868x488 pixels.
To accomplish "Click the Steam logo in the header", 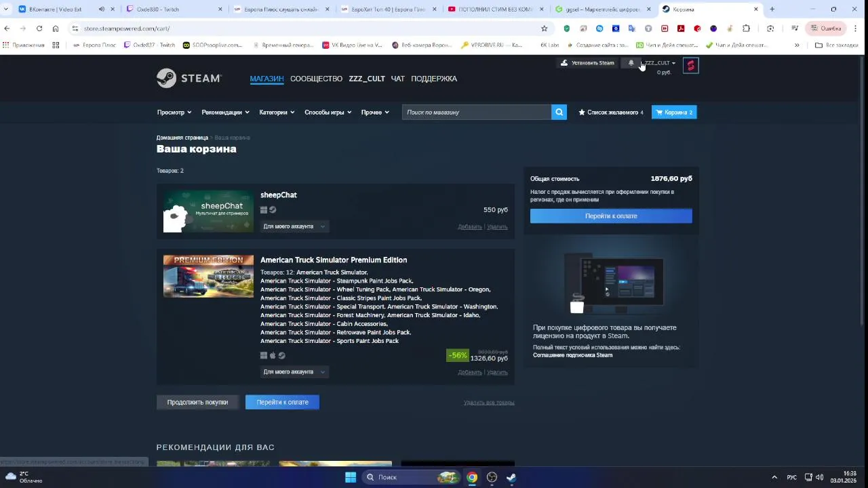I will pos(189,79).
